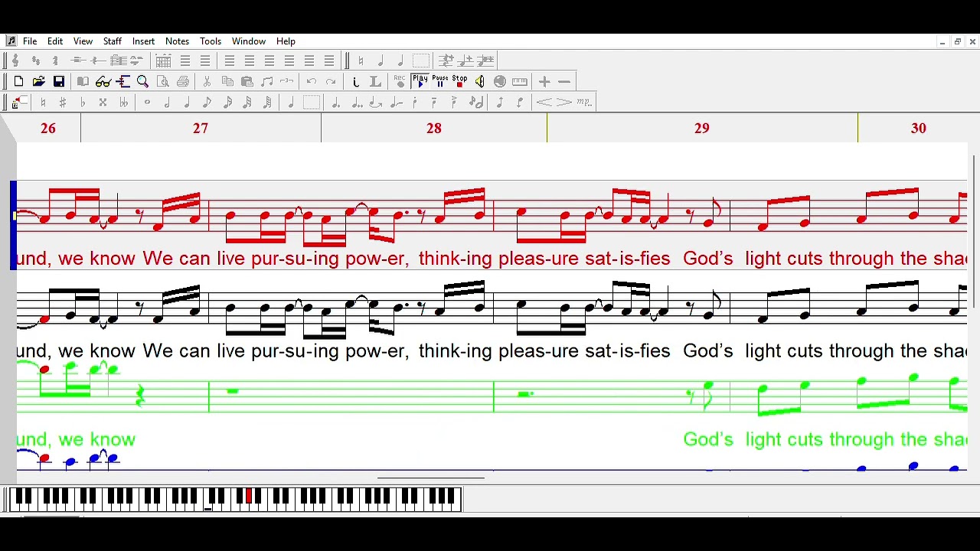This screenshot has height=551, width=980.
Task: Toggle the double sharp accidental
Action: (x=103, y=103)
